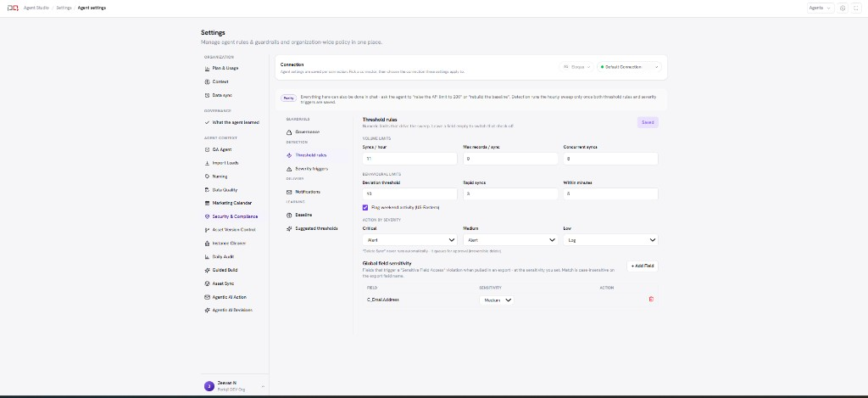
Task: Click the Within minutes input field
Action: [610, 194]
